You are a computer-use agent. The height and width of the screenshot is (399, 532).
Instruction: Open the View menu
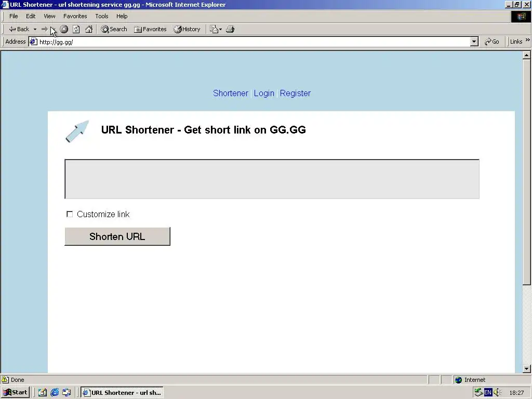pos(49,16)
